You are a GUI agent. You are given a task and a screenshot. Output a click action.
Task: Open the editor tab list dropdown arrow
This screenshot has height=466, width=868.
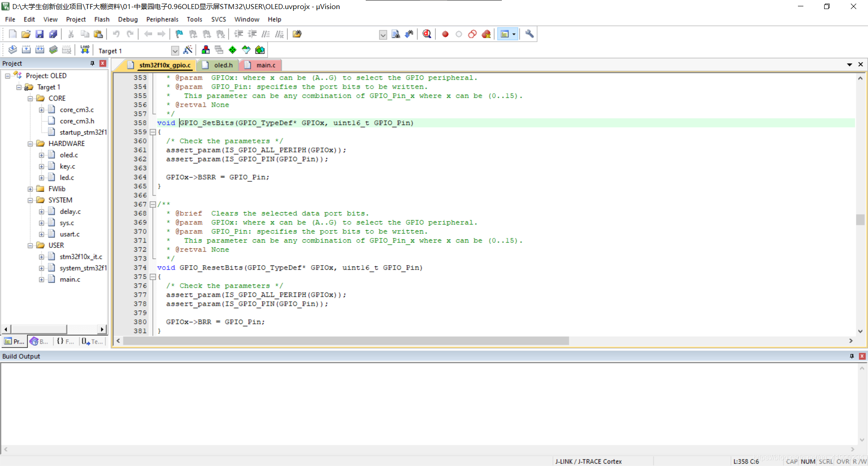(x=849, y=65)
